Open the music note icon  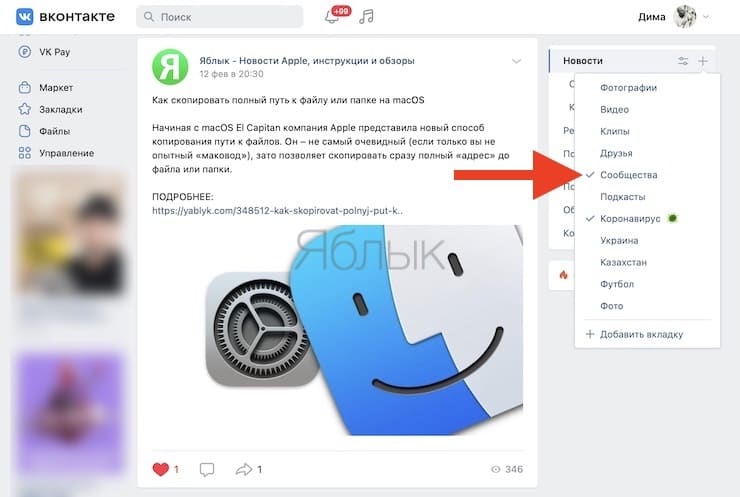(366, 17)
